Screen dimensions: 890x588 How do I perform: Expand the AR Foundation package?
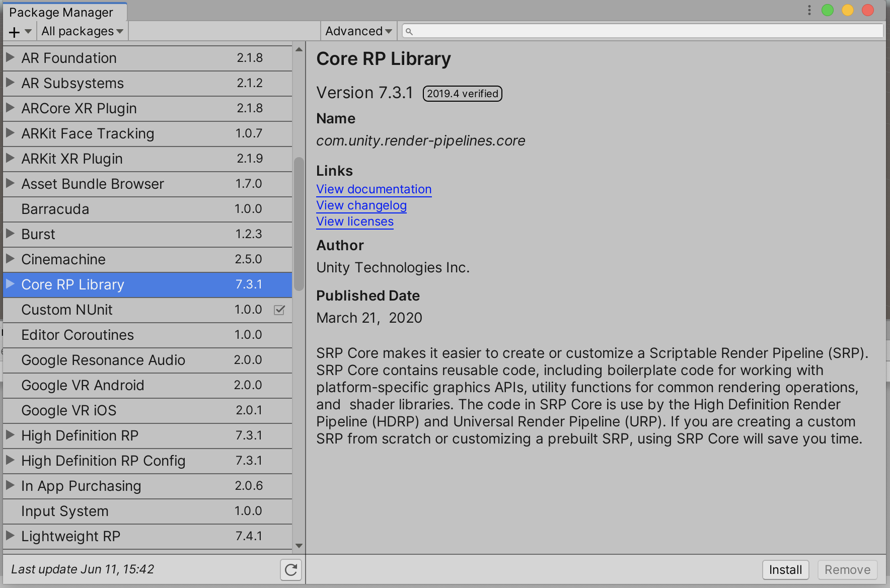click(x=9, y=57)
